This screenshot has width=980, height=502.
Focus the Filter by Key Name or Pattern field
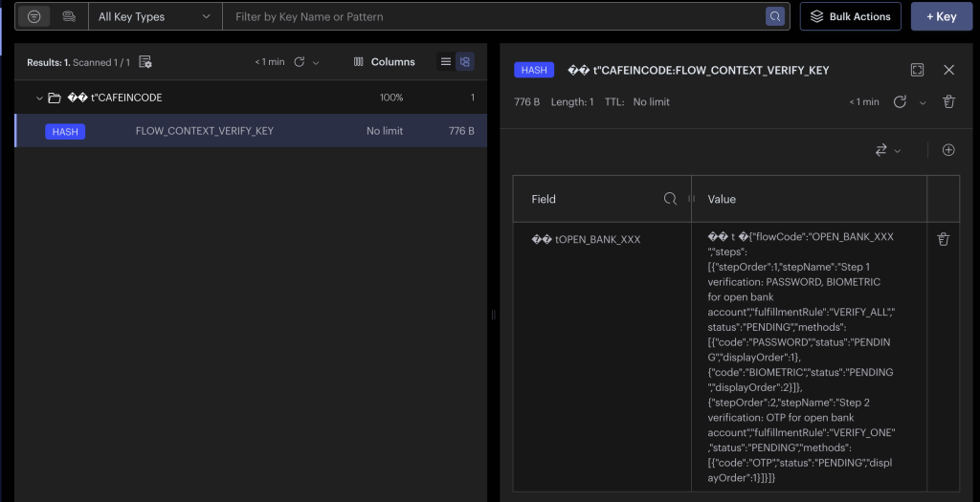(x=494, y=17)
